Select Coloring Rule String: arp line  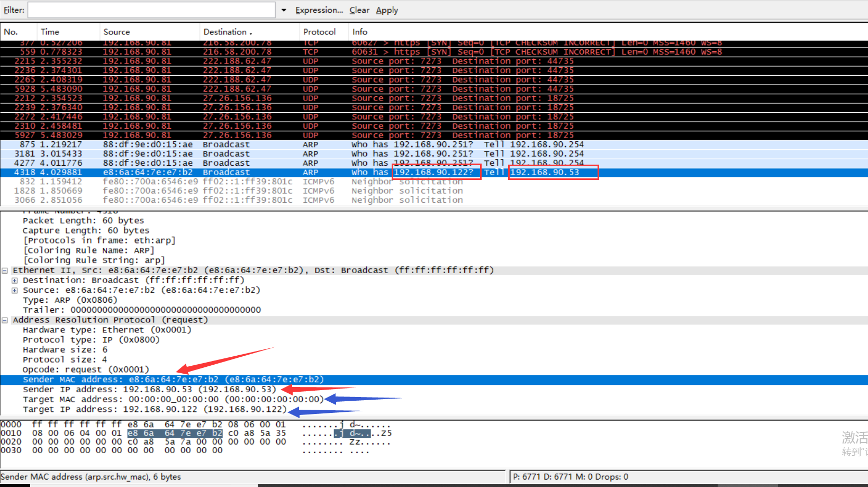[x=94, y=260]
